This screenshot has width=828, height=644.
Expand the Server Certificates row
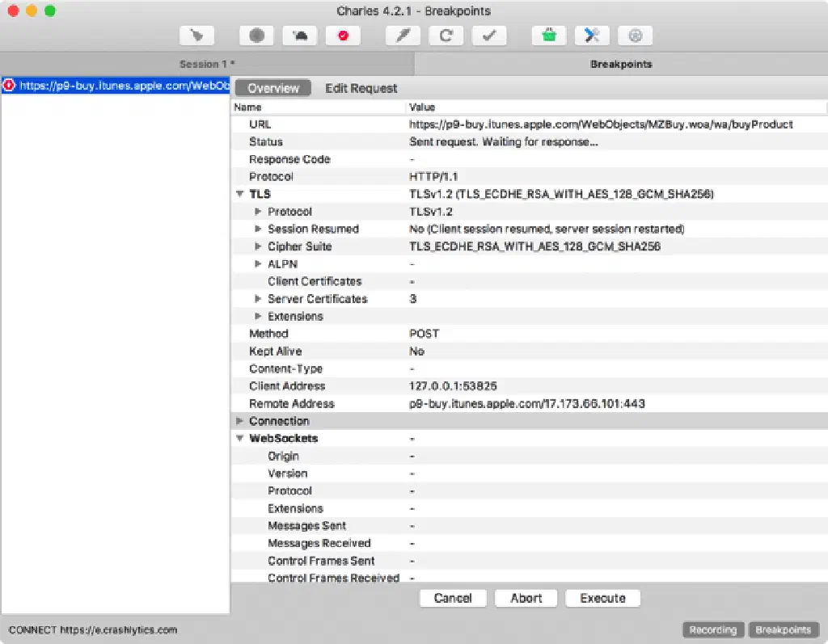tap(258, 299)
